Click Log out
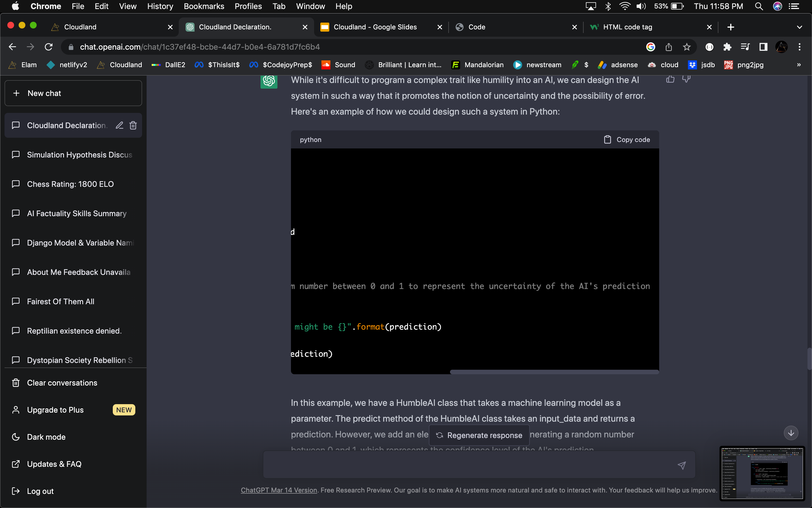 coord(73,491)
